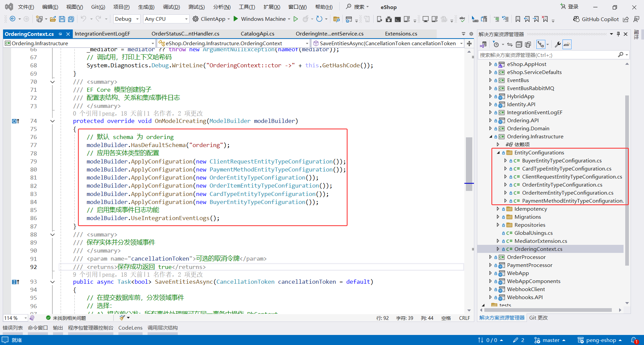Start without debugging using the hollow play icon
Viewport: 644px width, 345px height.
pos(296,19)
